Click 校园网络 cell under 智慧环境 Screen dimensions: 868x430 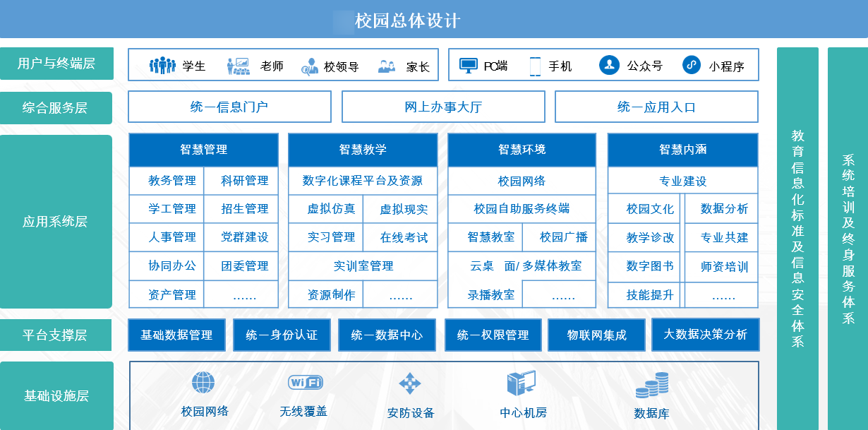[x=522, y=181]
